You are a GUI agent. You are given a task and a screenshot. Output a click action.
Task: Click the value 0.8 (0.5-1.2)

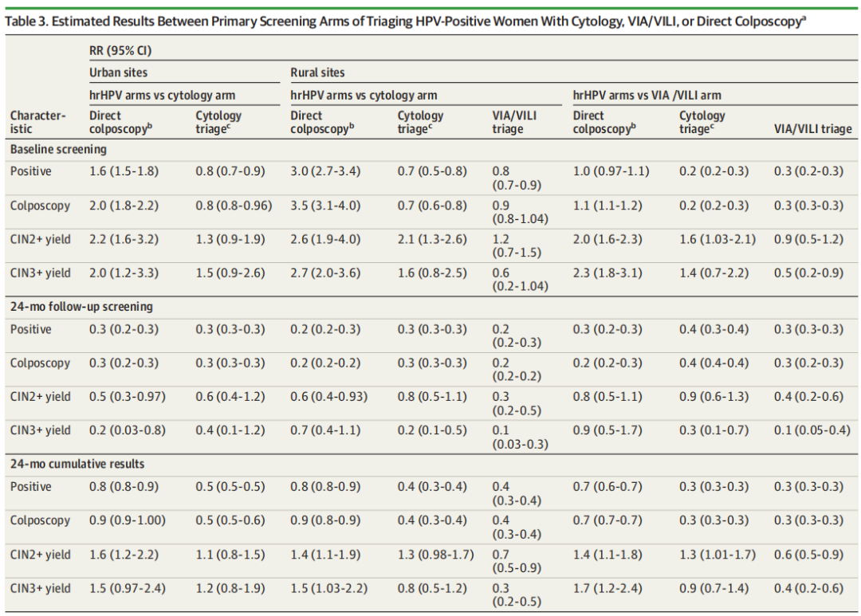click(x=432, y=589)
